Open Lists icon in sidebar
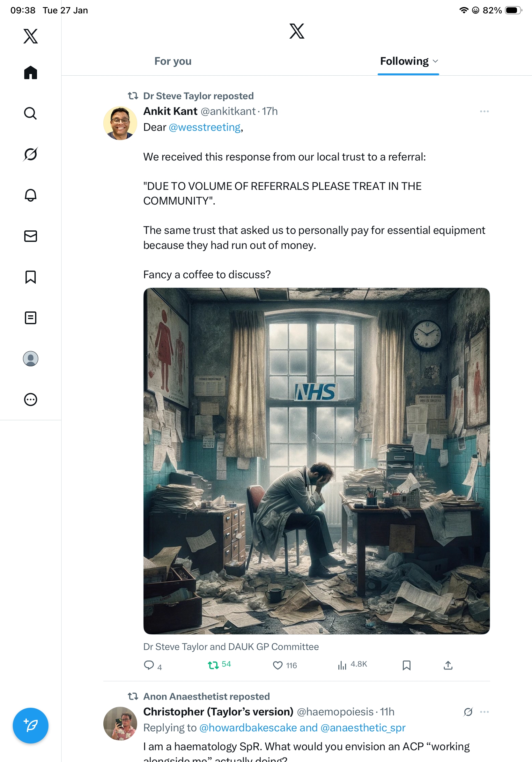This screenshot has width=532, height=762. tap(31, 317)
